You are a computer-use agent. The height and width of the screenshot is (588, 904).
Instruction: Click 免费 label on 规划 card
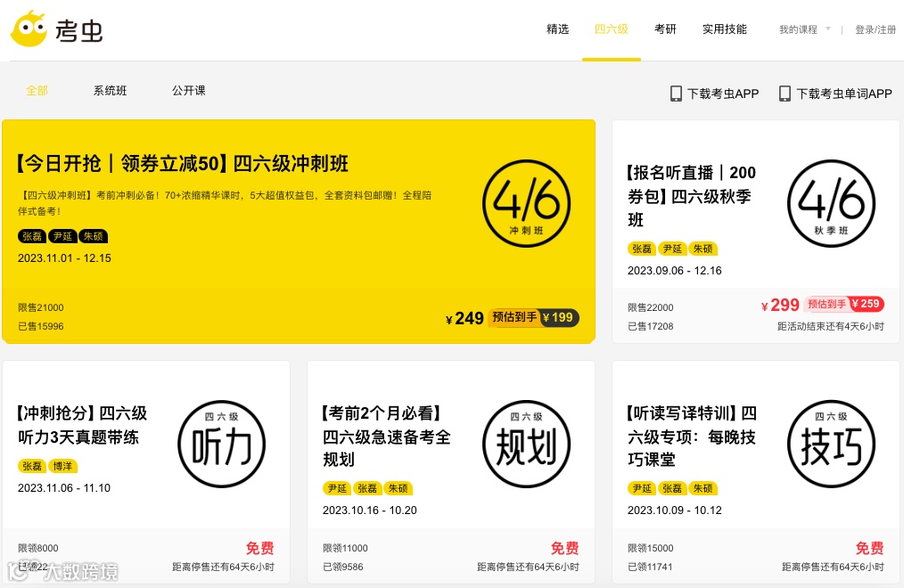tap(565, 548)
